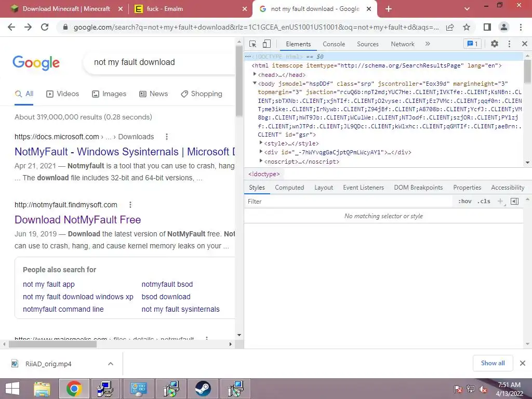The image size is (532, 399).
Task: Add a new style rule plus icon
Action: pos(500,202)
